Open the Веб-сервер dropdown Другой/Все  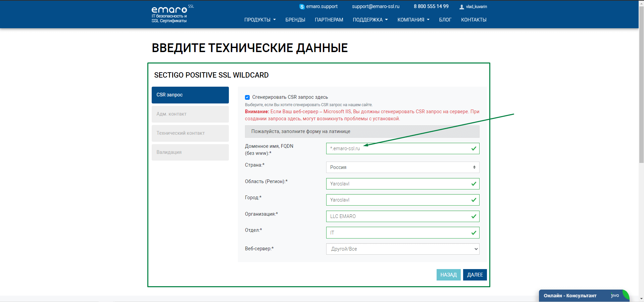point(403,249)
